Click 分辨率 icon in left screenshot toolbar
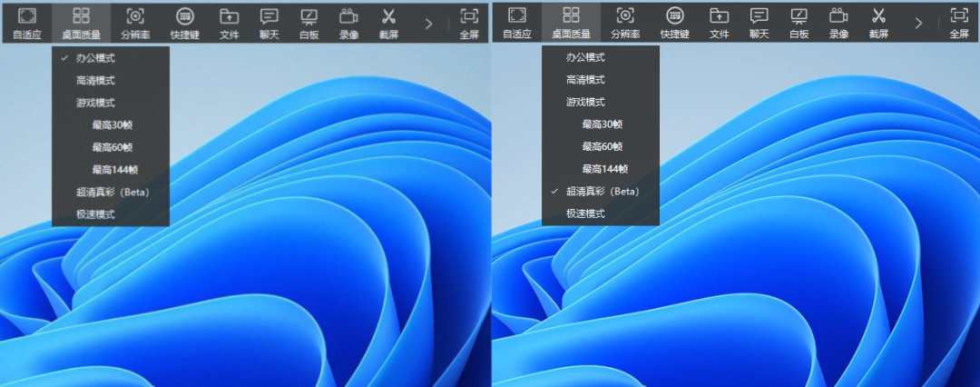The image size is (980, 387). coord(135,16)
